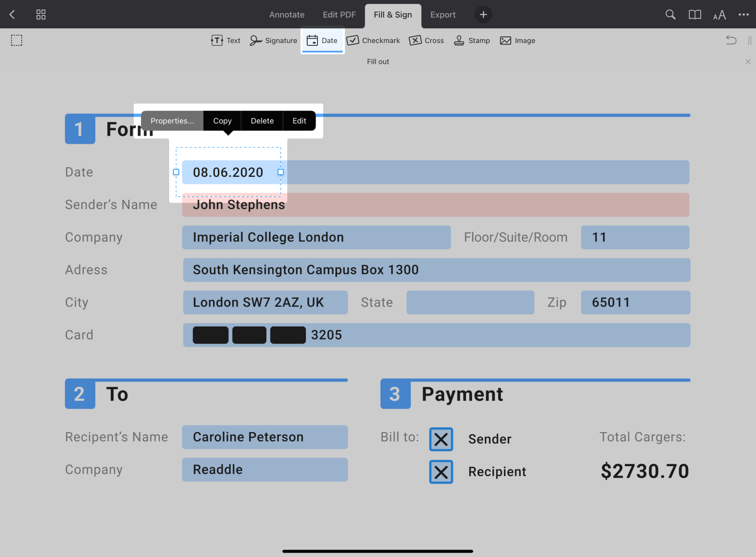Viewport: 756px width, 557px height.
Task: Click Delete in the popup above the date
Action: coord(262,121)
